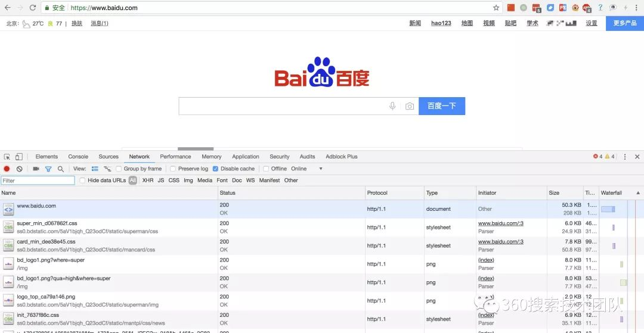Toggle device toolbar icon in DevTools
644x333 pixels.
[x=19, y=157]
